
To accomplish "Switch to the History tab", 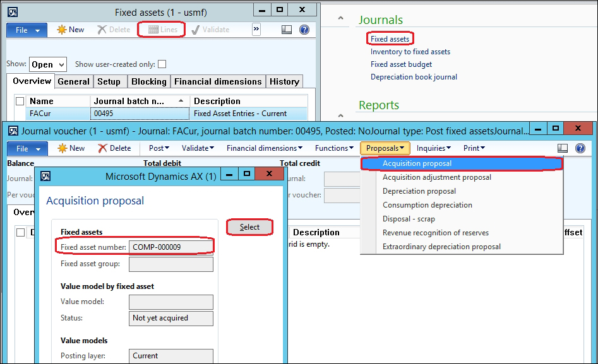I will 284,81.
